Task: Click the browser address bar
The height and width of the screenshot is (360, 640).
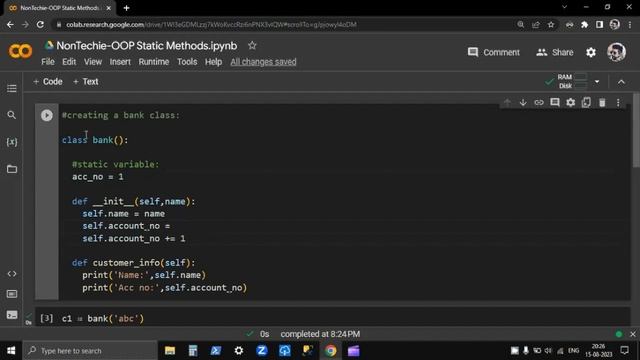Action: (x=286, y=24)
